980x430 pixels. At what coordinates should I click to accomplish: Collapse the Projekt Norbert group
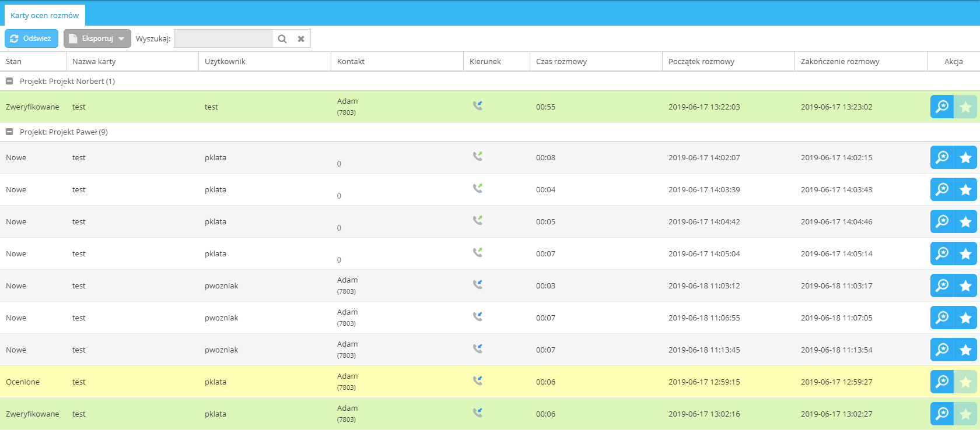pyautogui.click(x=9, y=81)
